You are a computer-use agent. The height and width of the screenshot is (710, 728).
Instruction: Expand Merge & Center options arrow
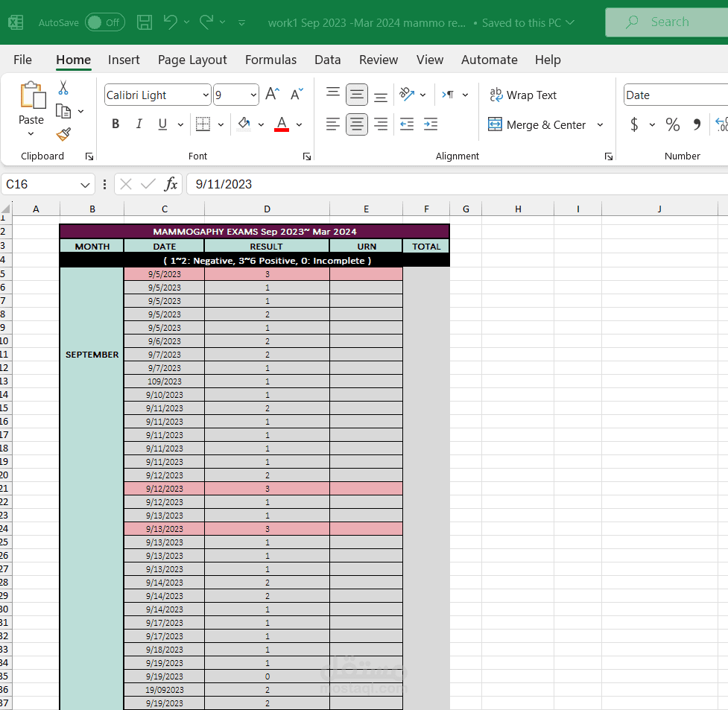601,124
